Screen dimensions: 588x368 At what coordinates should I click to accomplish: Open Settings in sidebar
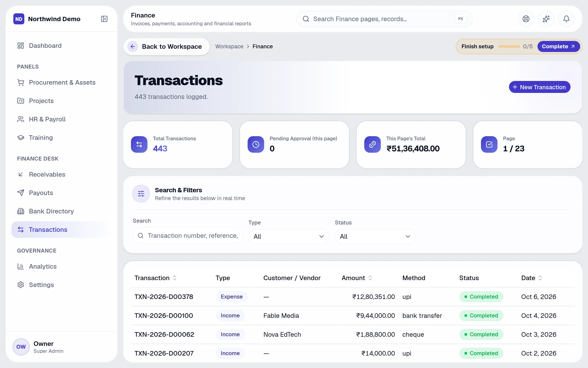[x=61, y=285]
